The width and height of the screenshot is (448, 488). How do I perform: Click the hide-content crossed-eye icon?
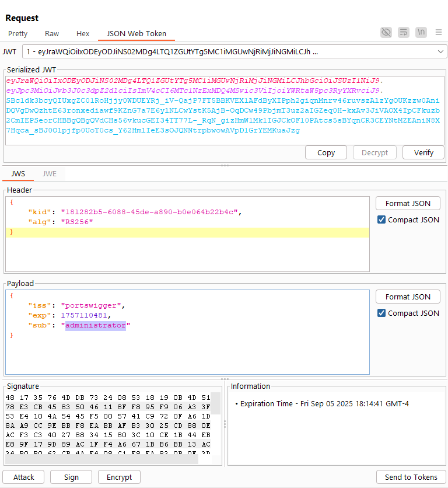(386, 33)
